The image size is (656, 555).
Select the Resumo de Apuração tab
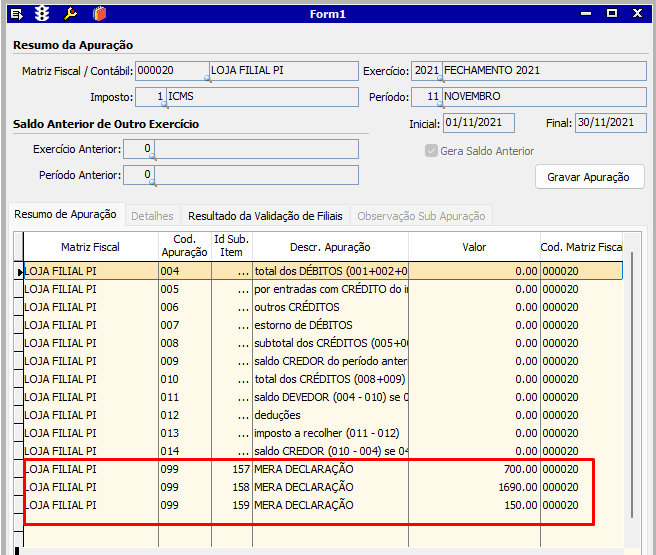(66, 214)
